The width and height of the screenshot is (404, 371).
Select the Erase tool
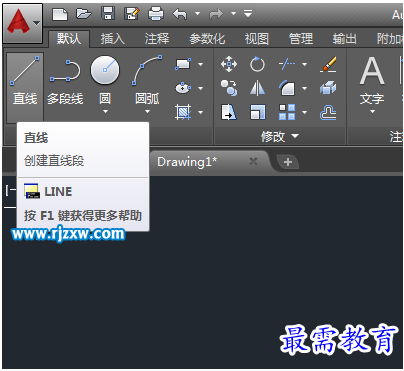(328, 64)
